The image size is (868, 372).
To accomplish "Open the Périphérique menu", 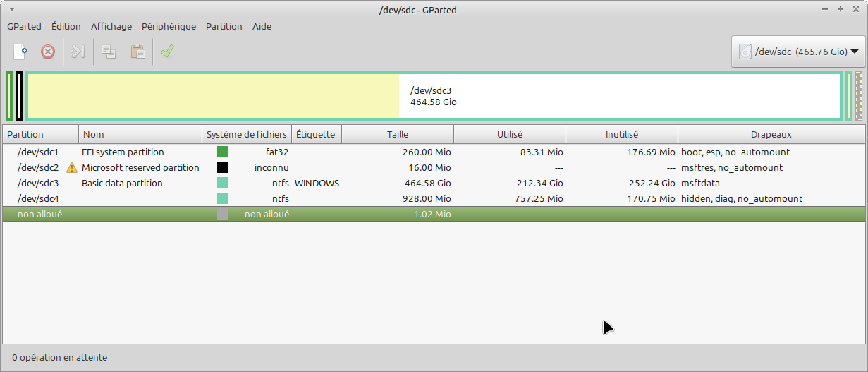I will pos(169,26).
